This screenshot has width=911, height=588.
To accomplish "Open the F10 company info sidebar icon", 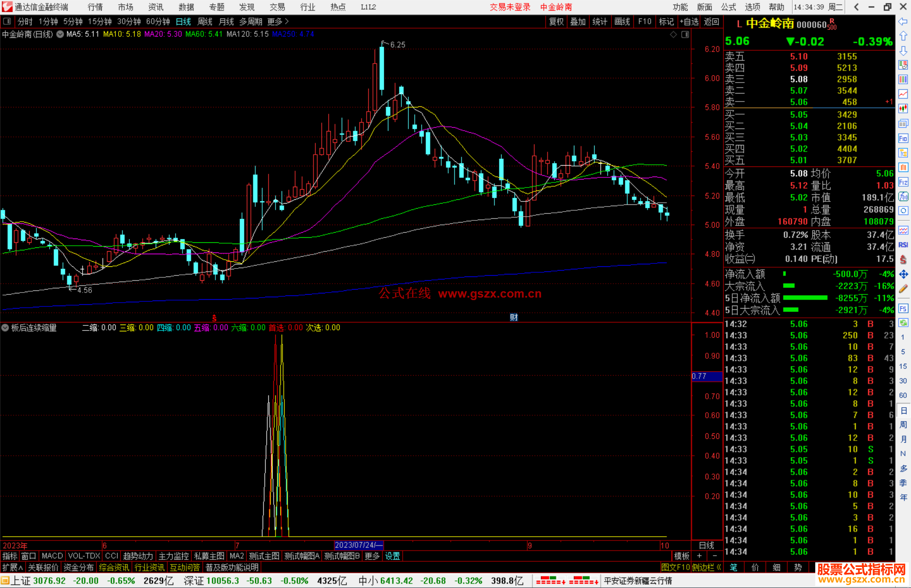I will [x=903, y=138].
